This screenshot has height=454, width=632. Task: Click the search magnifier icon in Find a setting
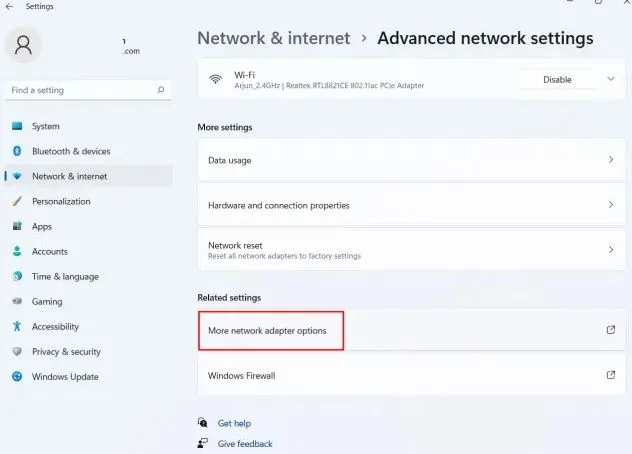tap(161, 90)
